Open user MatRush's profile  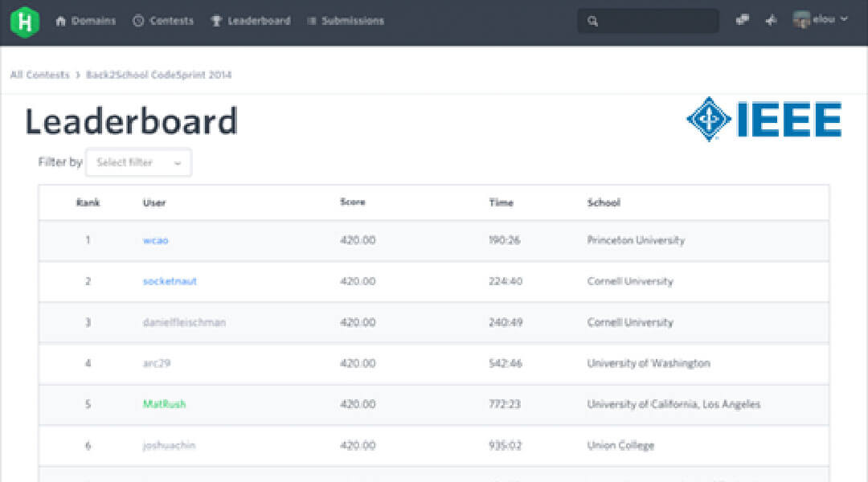click(x=165, y=404)
